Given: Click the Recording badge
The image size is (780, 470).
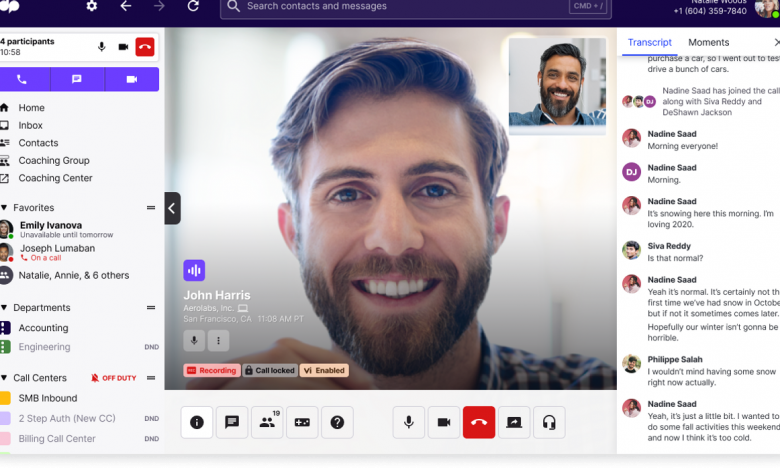Looking at the screenshot, I should (212, 371).
